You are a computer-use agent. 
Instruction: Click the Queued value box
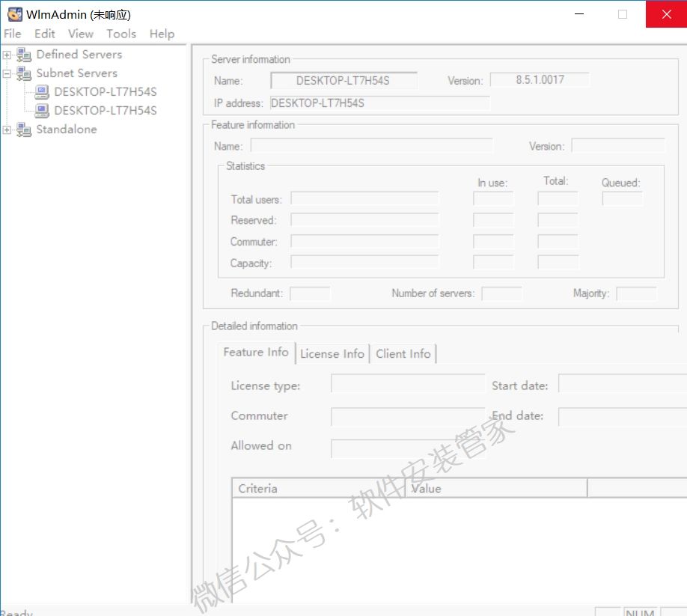click(623, 199)
